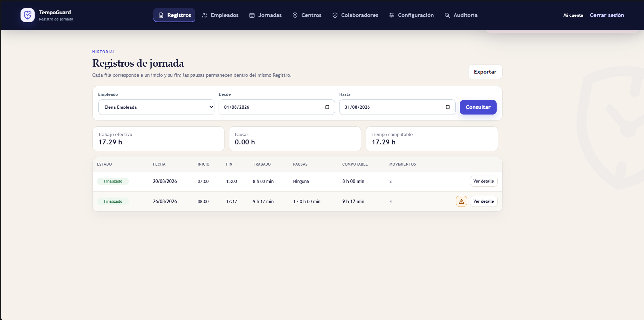Switch to the Registros tab
The height and width of the screenshot is (320, 644).
pyautogui.click(x=174, y=15)
